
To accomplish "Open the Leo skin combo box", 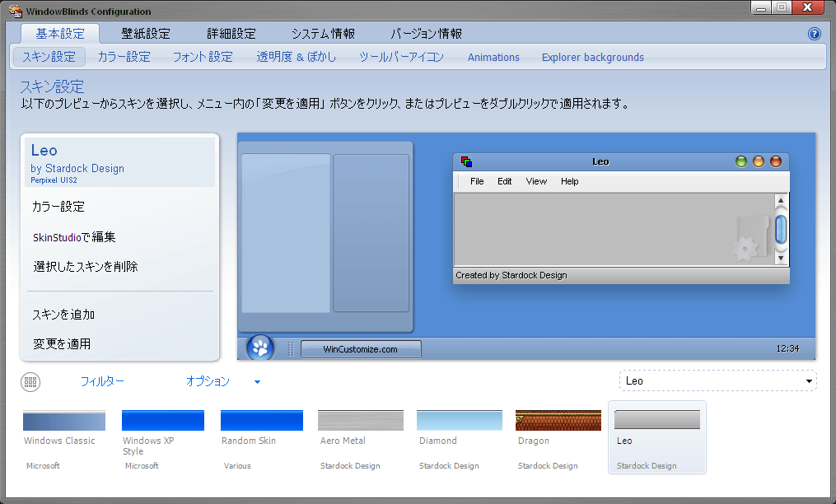I will 717,380.
